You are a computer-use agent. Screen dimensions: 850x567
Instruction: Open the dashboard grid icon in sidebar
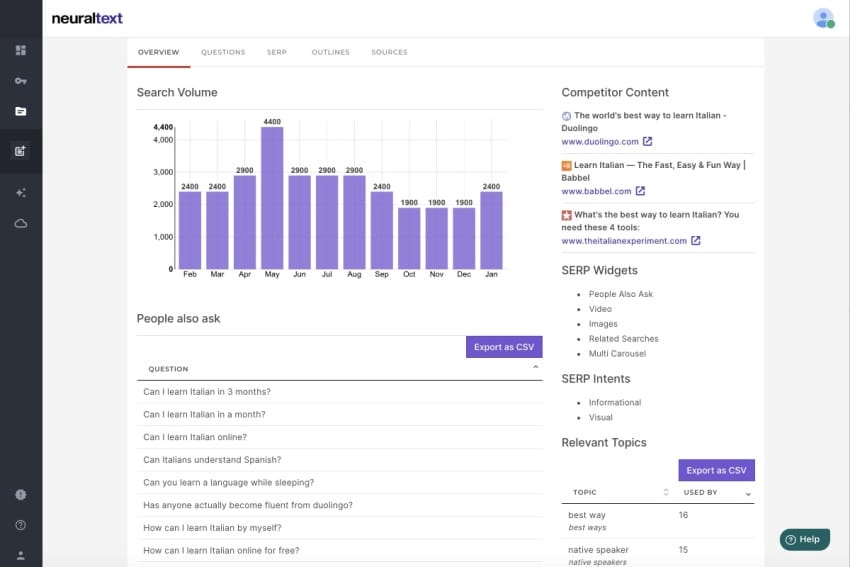point(21,50)
